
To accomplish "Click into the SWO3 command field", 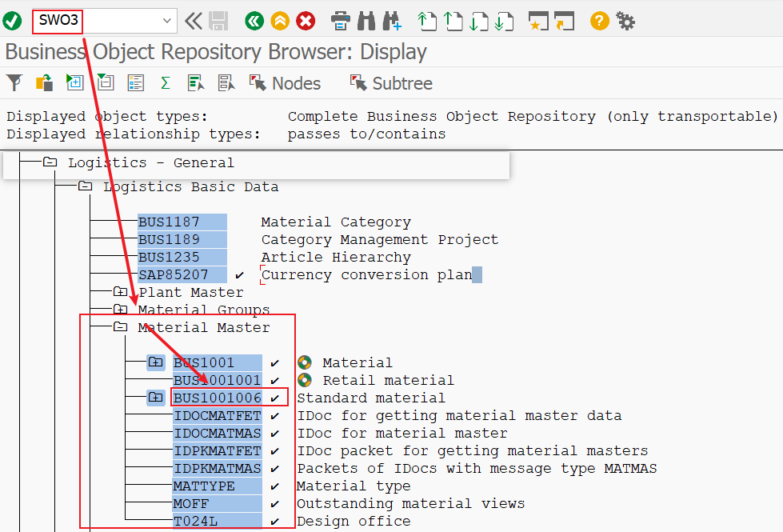I will pos(104,21).
